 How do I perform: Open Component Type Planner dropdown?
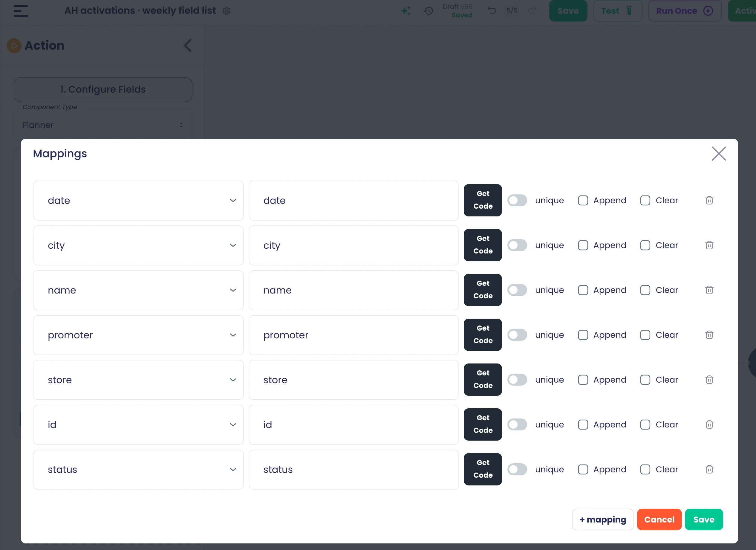point(103,125)
